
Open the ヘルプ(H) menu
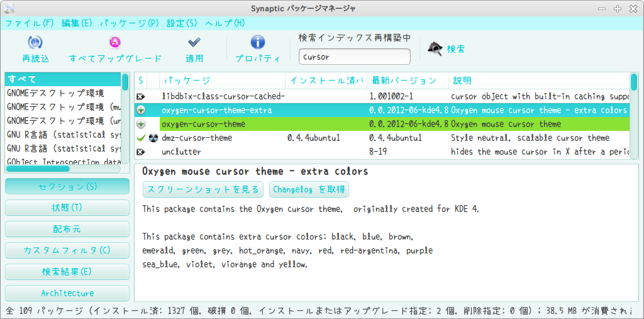coord(225,23)
